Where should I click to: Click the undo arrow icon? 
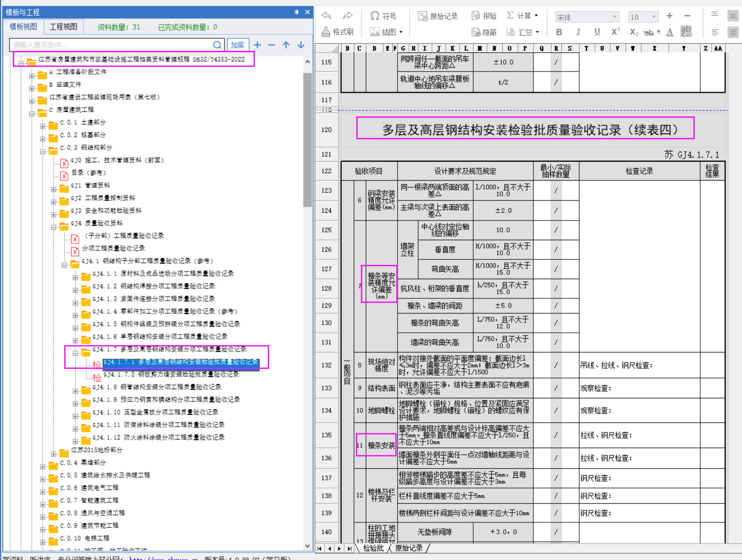pos(327,16)
